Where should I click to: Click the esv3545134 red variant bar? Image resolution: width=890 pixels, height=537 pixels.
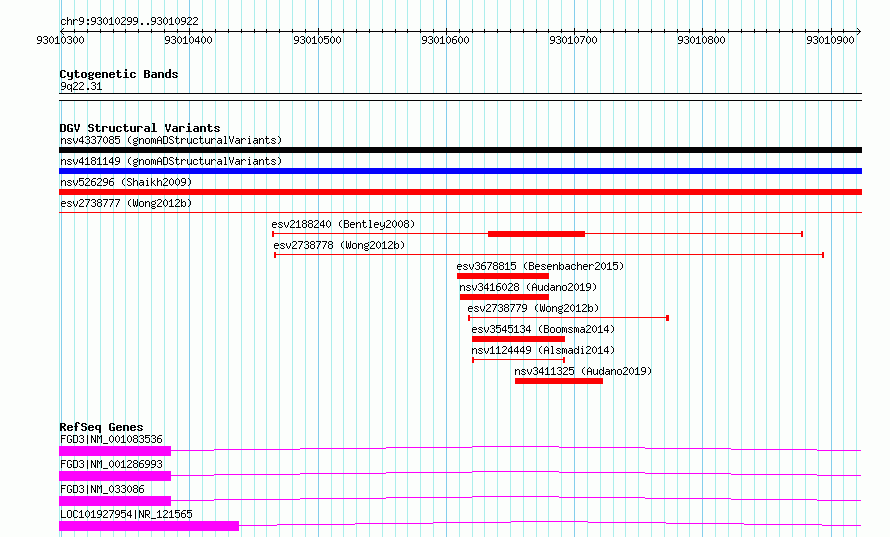519,339
